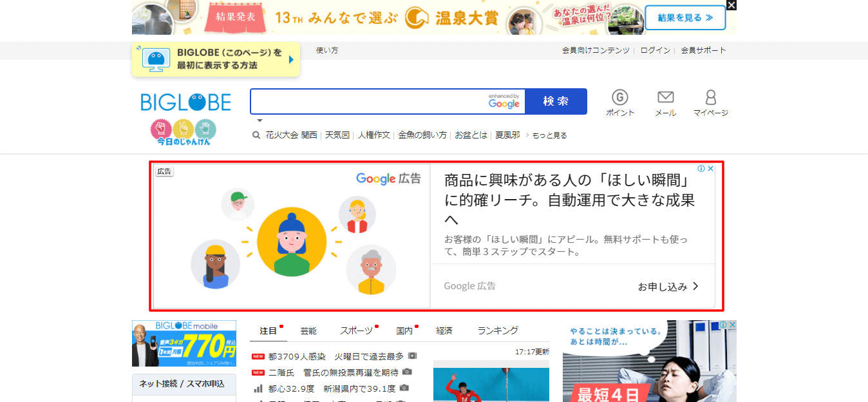Select the ランキング news tab
The height and width of the screenshot is (402, 868).
click(x=498, y=330)
